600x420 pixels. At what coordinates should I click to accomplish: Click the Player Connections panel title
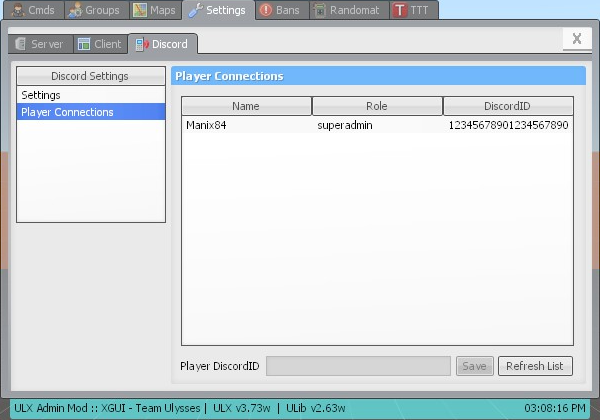(229, 76)
